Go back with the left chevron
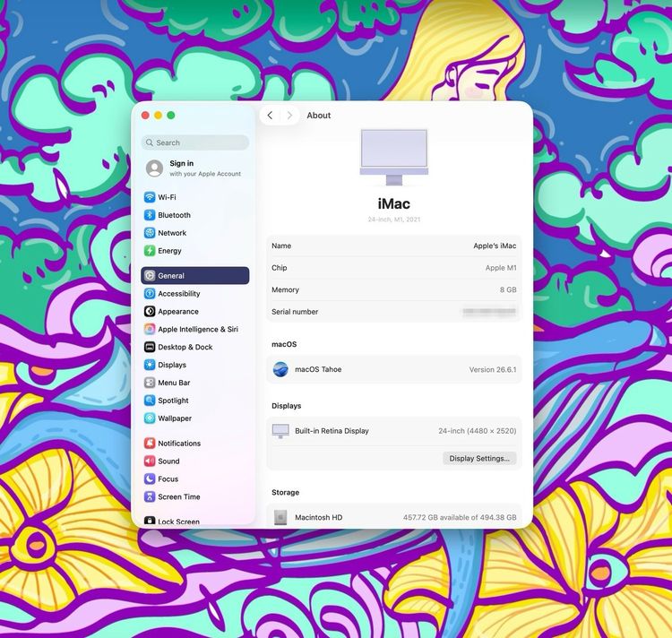Screen dimensions: 672x638 pyautogui.click(x=270, y=116)
